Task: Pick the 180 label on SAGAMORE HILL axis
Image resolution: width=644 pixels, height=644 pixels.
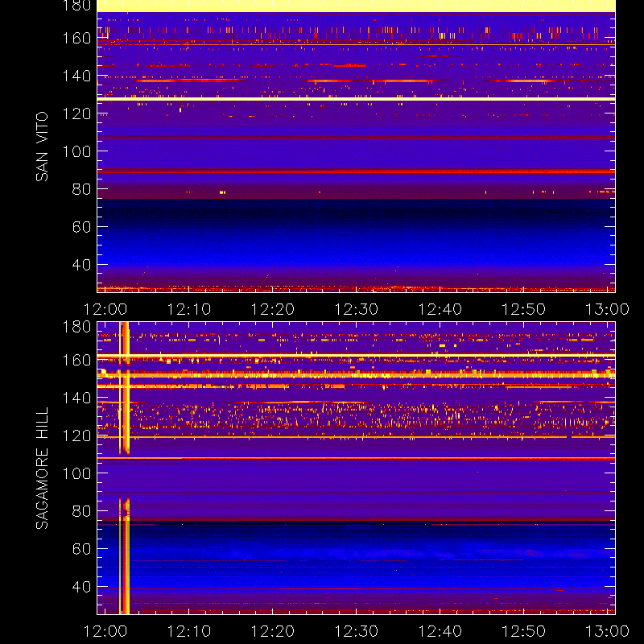Action: click(x=76, y=327)
